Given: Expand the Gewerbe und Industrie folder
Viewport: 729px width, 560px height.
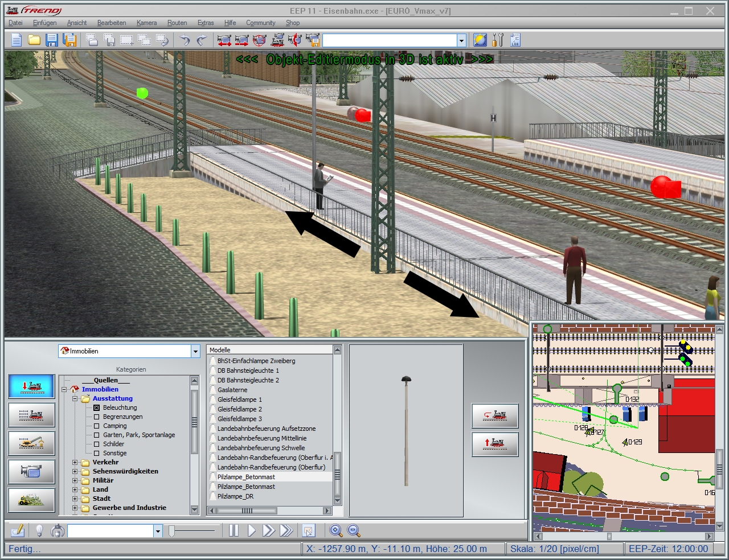Looking at the screenshot, I should [75, 508].
